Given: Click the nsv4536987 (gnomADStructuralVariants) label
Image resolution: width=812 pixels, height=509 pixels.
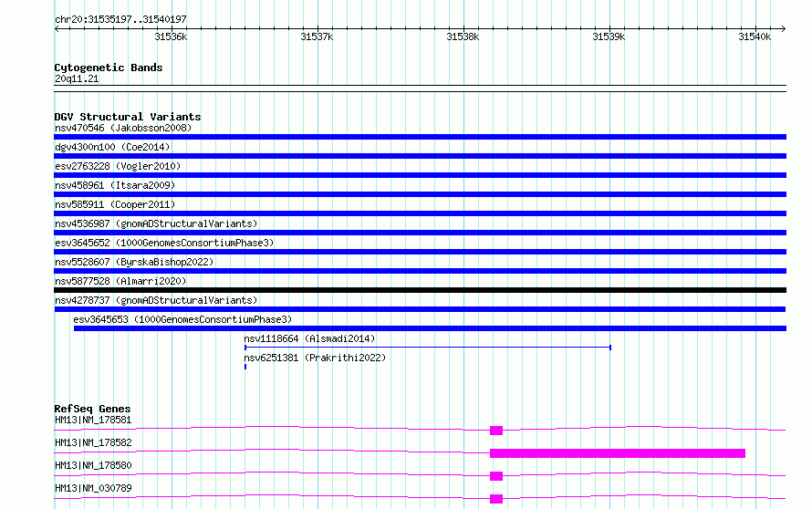Looking at the screenshot, I should coord(156,223).
